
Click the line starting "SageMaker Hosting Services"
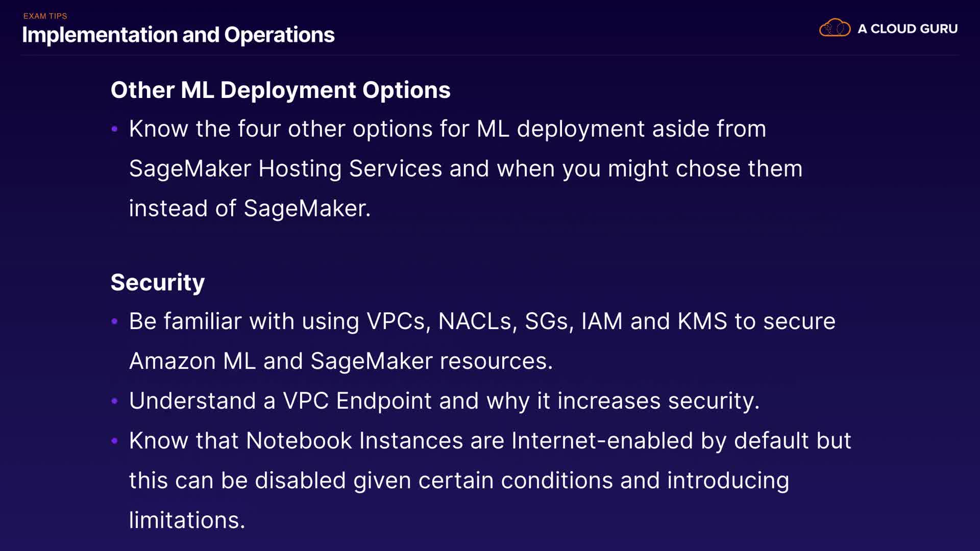465,168
